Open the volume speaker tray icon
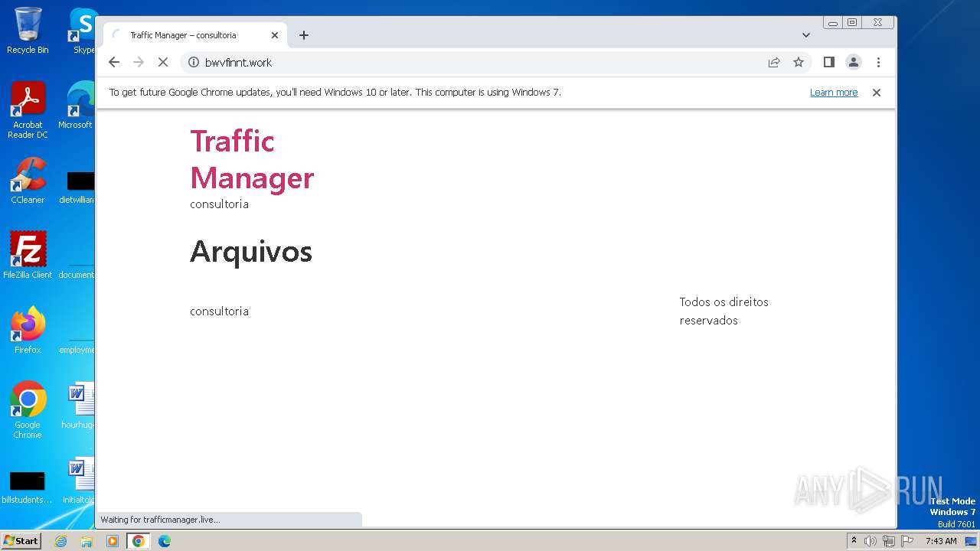 coord(871,541)
